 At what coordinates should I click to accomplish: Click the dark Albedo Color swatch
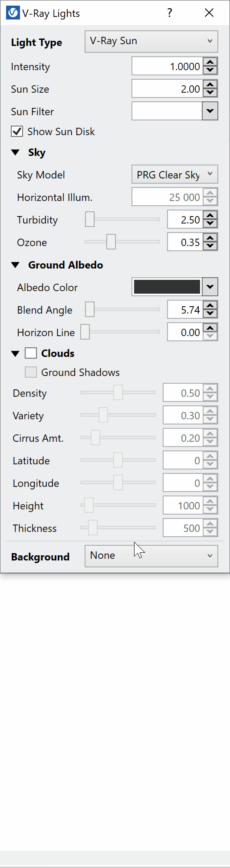click(x=167, y=287)
